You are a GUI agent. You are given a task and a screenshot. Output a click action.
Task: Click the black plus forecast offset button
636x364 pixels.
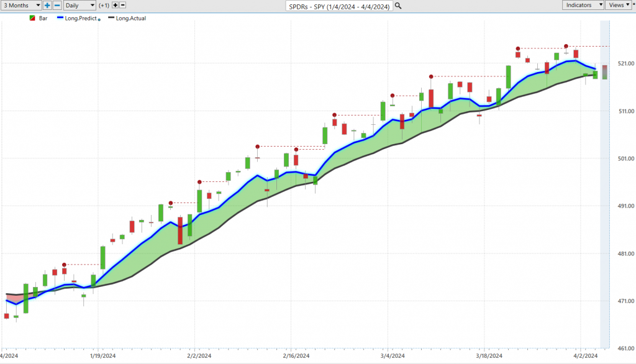(x=115, y=5)
